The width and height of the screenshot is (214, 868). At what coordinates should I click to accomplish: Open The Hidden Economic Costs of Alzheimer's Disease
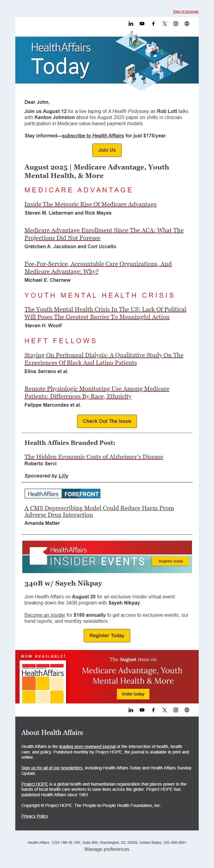coord(94,456)
